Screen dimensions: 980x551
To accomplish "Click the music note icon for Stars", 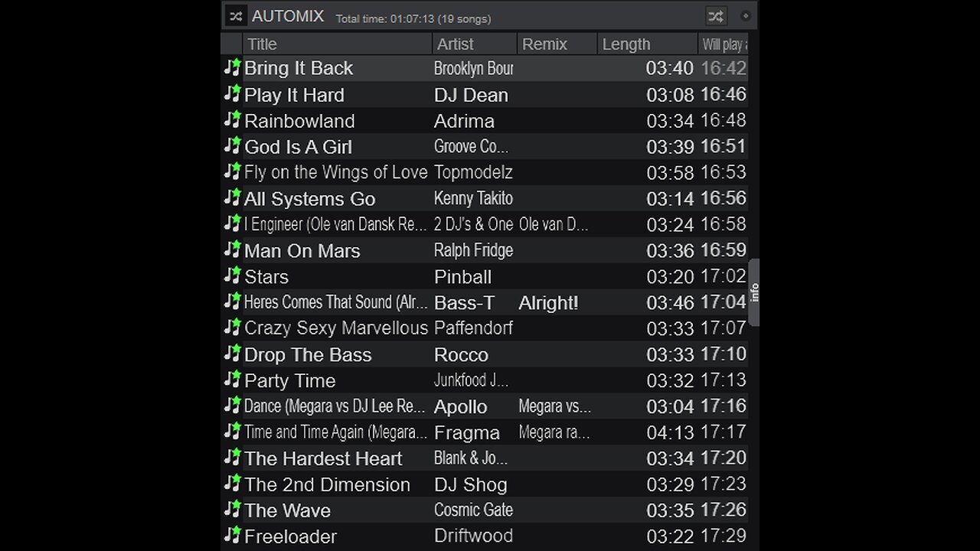I will (232, 275).
